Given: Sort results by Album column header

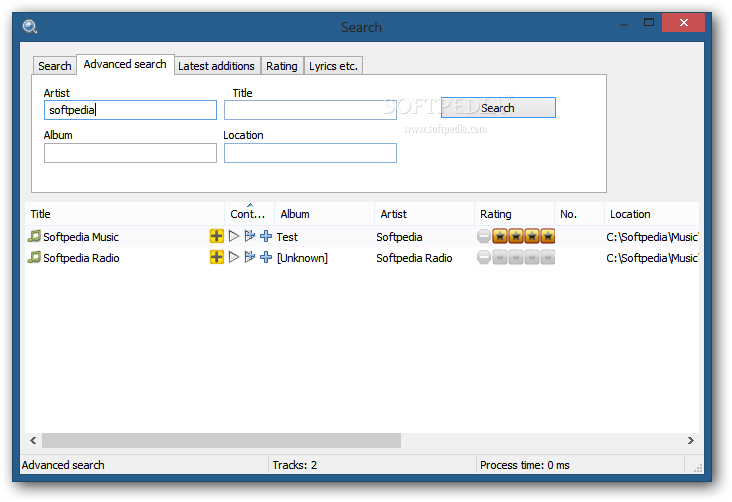Looking at the screenshot, I should 324,214.
